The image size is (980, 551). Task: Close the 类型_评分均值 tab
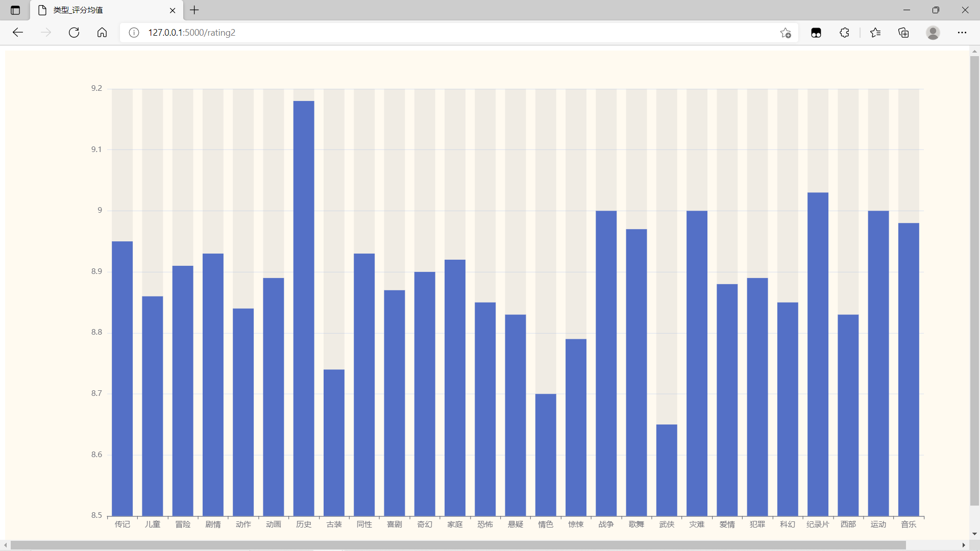[173, 10]
